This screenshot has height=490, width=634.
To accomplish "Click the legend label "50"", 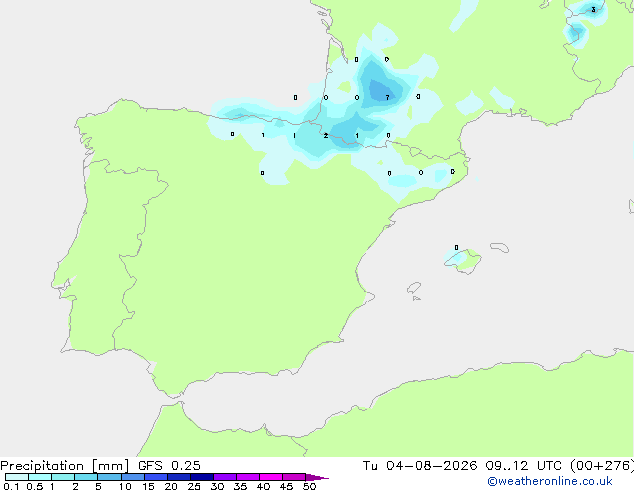I will click(309, 486).
